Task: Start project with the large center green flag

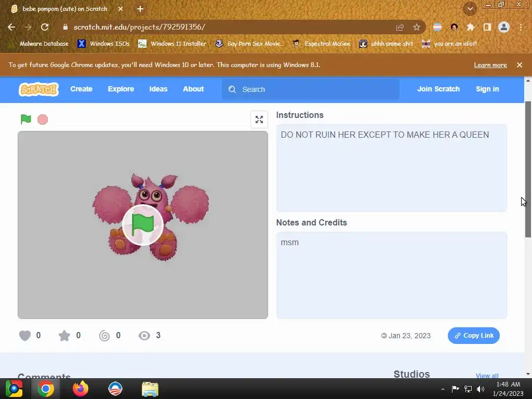Action: pos(143,225)
